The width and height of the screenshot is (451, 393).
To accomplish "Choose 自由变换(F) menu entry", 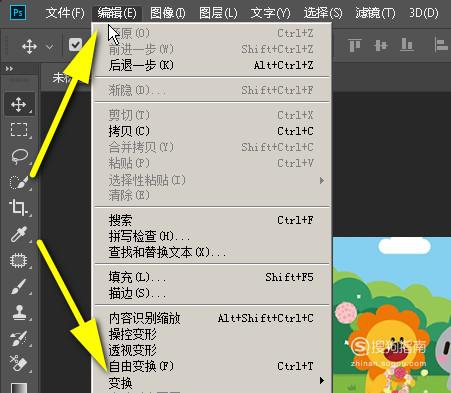I will pyautogui.click(x=212, y=366).
